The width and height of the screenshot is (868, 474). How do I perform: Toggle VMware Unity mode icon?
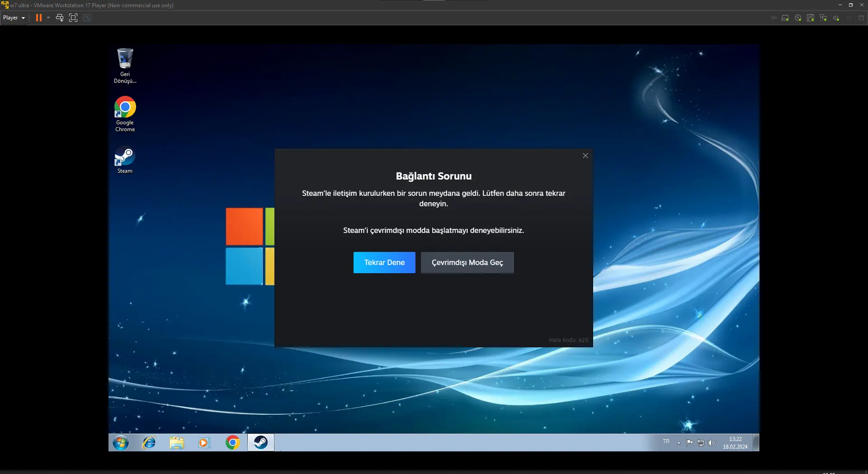click(87, 18)
